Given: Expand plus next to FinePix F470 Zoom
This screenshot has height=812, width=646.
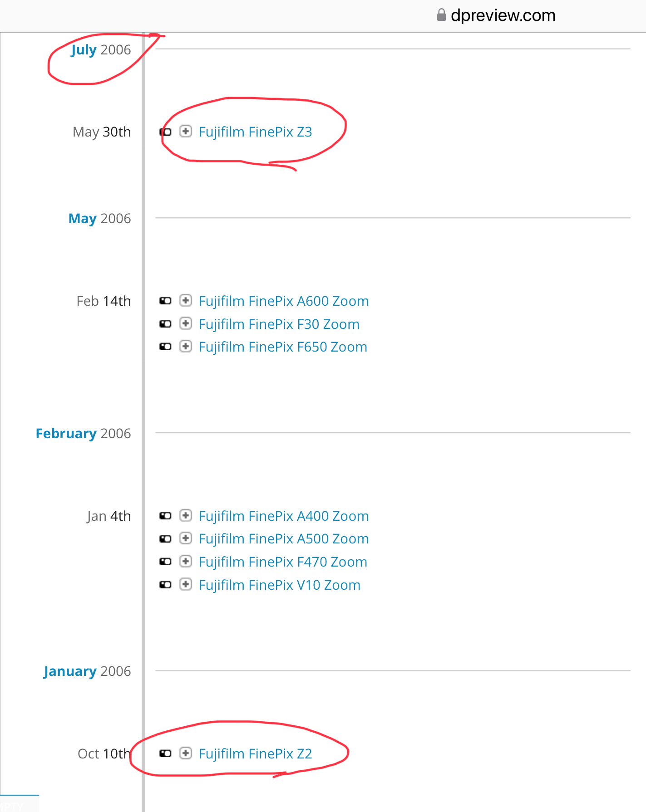Looking at the screenshot, I should tap(185, 562).
